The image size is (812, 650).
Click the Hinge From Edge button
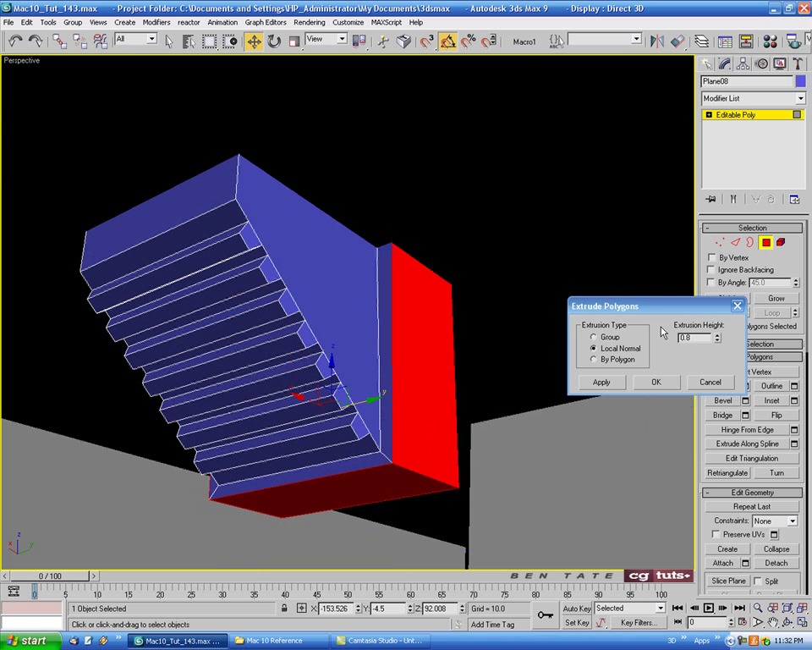[747, 430]
